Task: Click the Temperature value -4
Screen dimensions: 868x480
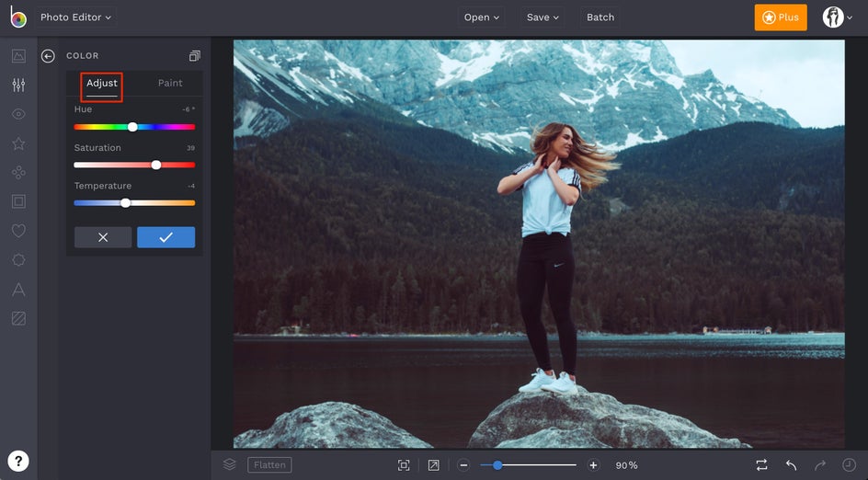Action: 191,186
